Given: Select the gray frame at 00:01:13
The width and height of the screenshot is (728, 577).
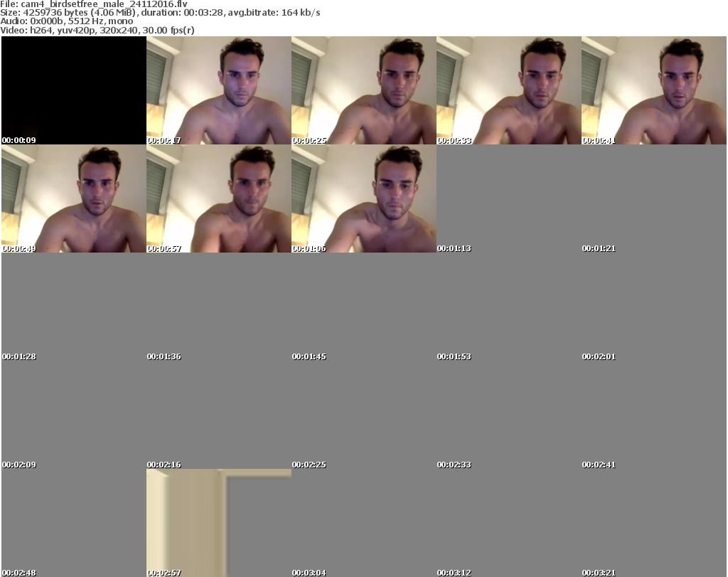Looking at the screenshot, I should [508, 198].
